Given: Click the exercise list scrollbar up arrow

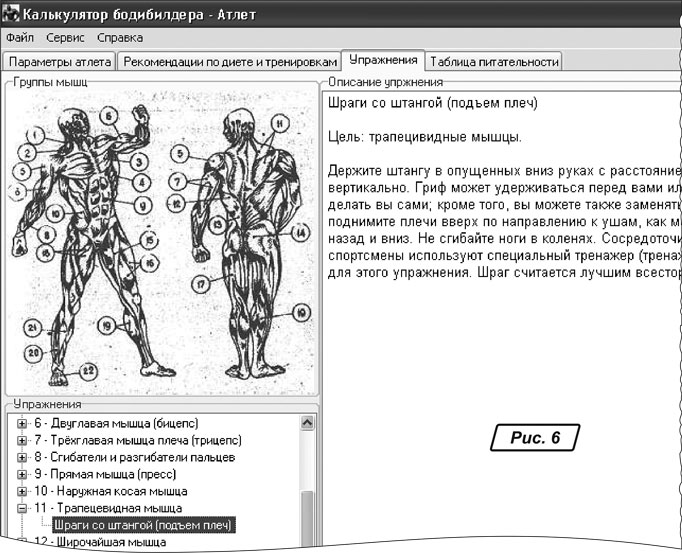Looking at the screenshot, I should click(308, 423).
